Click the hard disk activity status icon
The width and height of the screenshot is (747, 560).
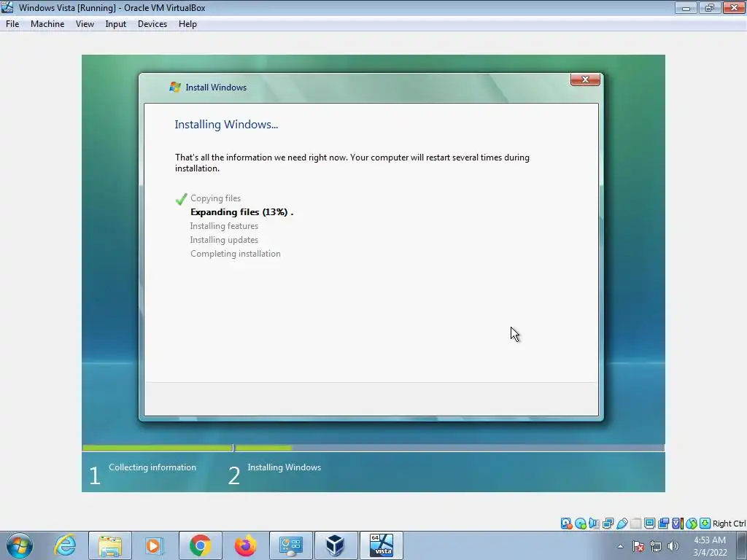tap(566, 524)
